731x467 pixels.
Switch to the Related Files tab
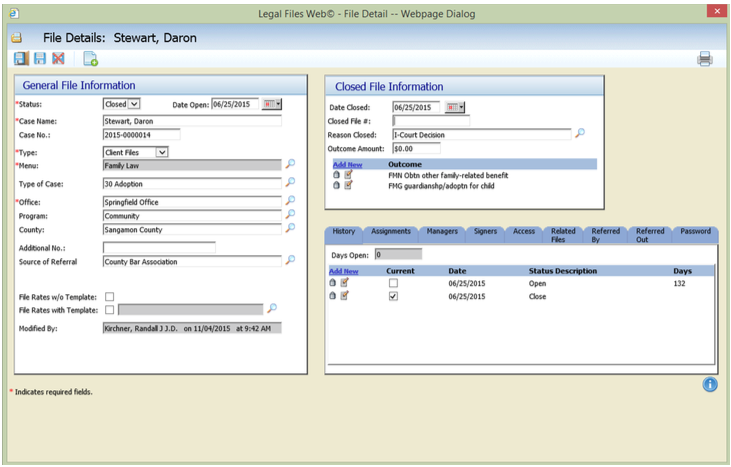(x=563, y=235)
